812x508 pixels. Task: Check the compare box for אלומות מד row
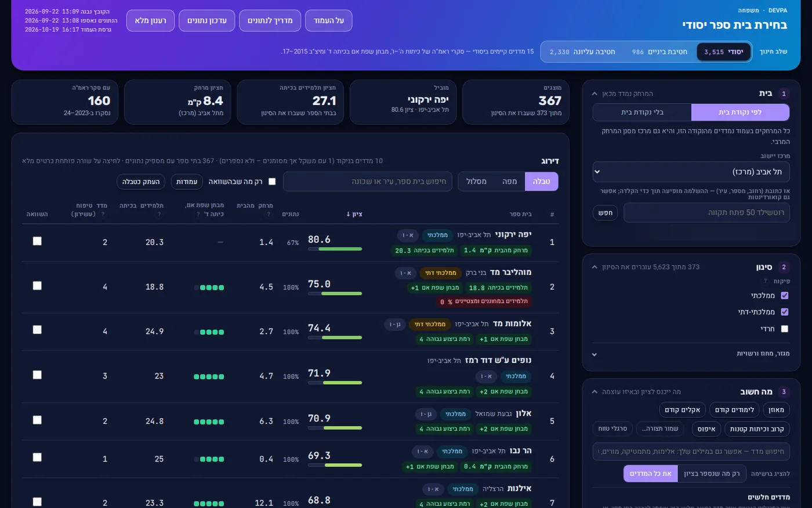click(37, 330)
